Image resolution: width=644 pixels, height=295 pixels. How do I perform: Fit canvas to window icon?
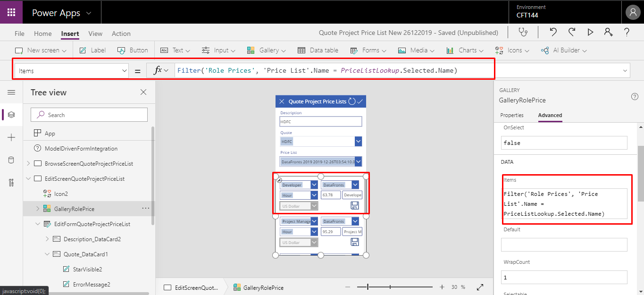480,287
